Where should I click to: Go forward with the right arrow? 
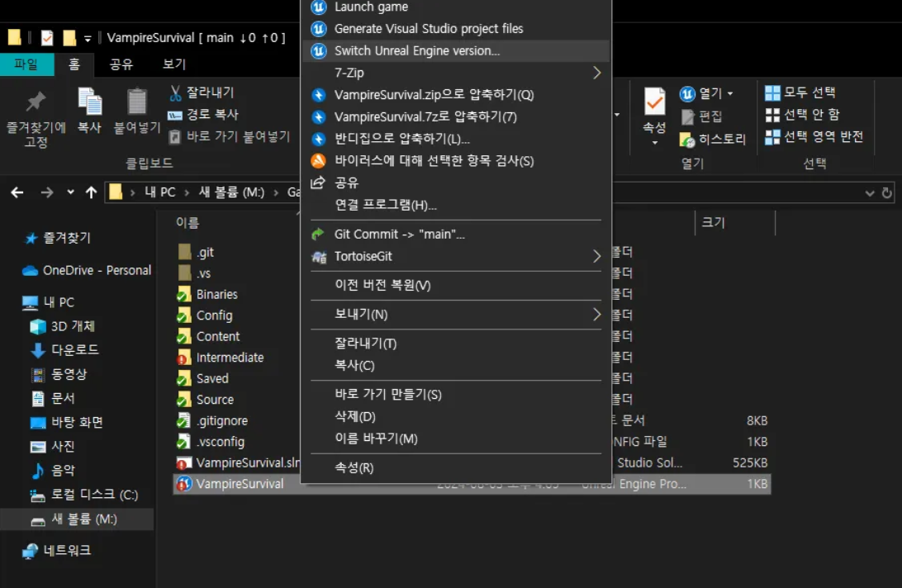tap(46, 192)
